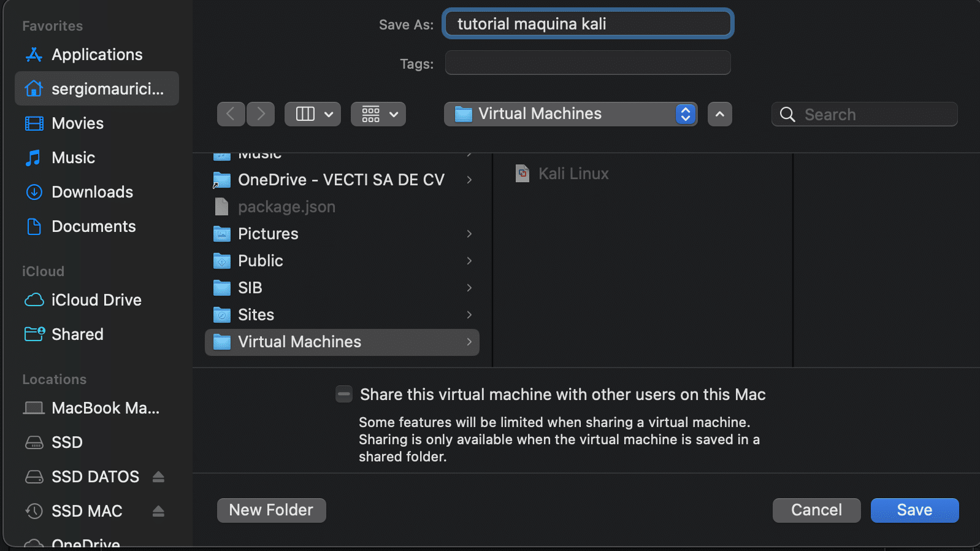Open the column view options dropdown
This screenshot has width=980, height=551.
pyautogui.click(x=313, y=114)
